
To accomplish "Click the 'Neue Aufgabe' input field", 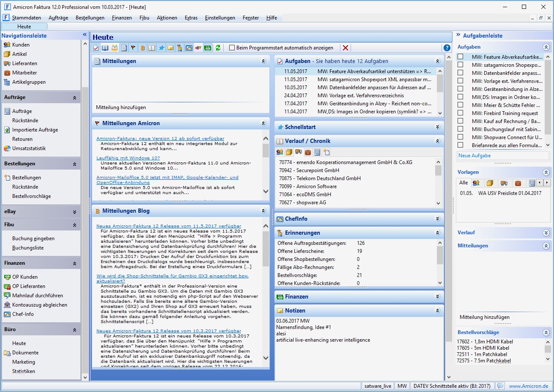I will click(x=502, y=156).
